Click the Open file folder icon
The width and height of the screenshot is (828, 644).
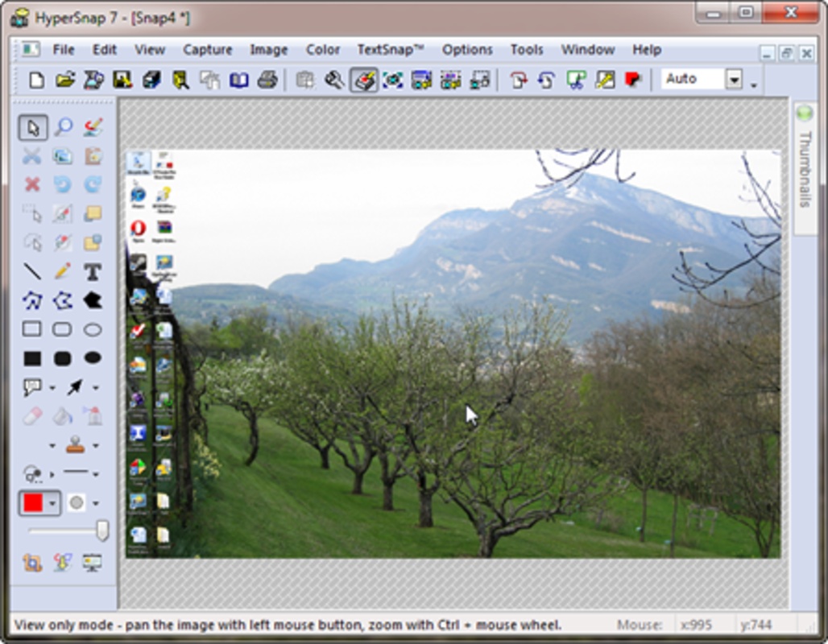tap(64, 80)
